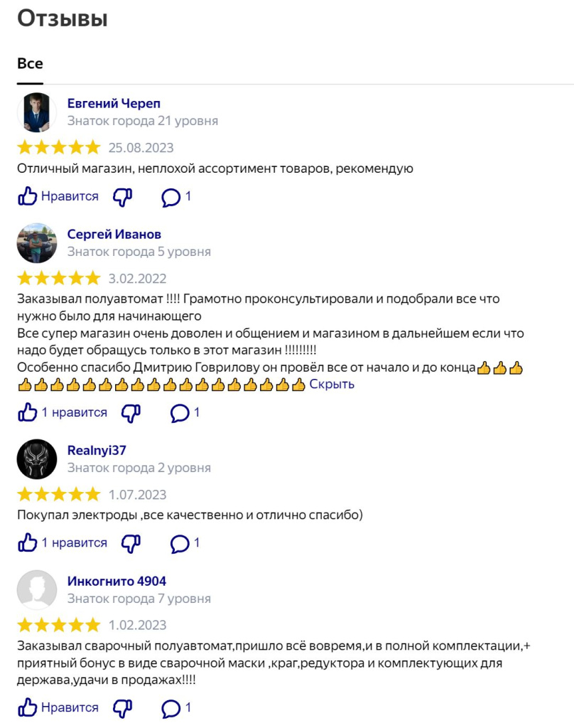Like Евгений Череп's review with thumbs up
The height and width of the screenshot is (728, 574).
tap(58, 197)
